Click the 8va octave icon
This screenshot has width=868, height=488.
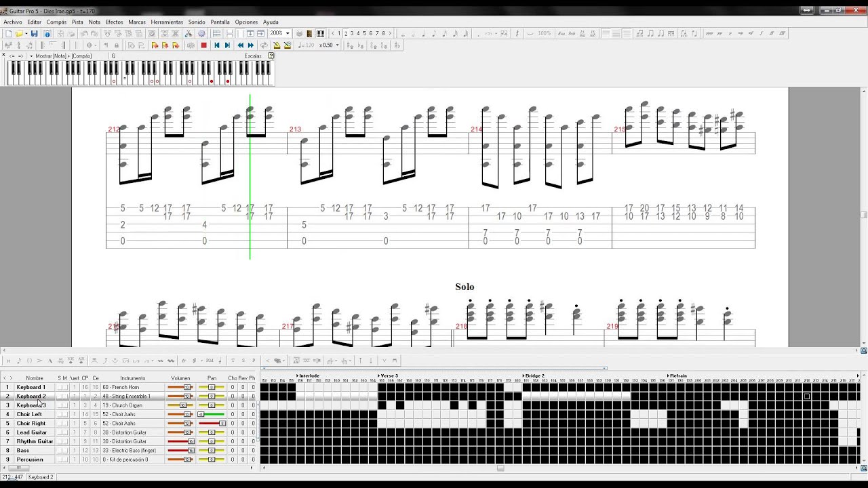(561, 33)
